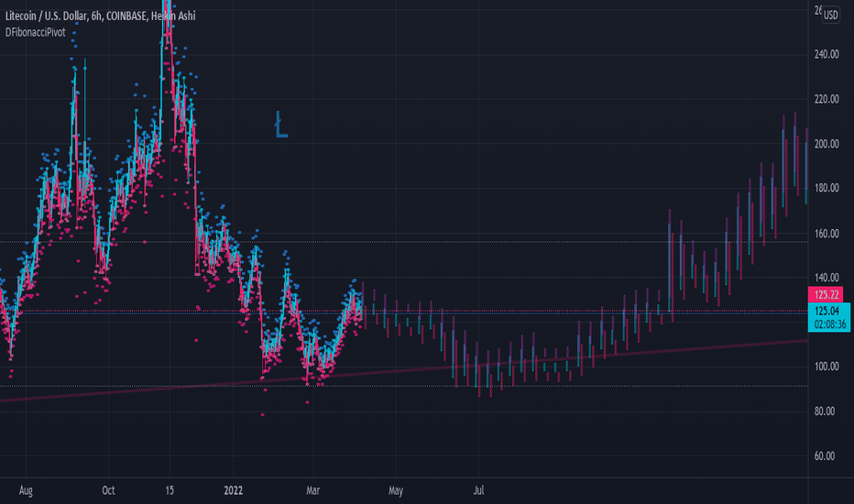Click the 220.00 price axis label
The width and height of the screenshot is (854, 504).
[827, 99]
